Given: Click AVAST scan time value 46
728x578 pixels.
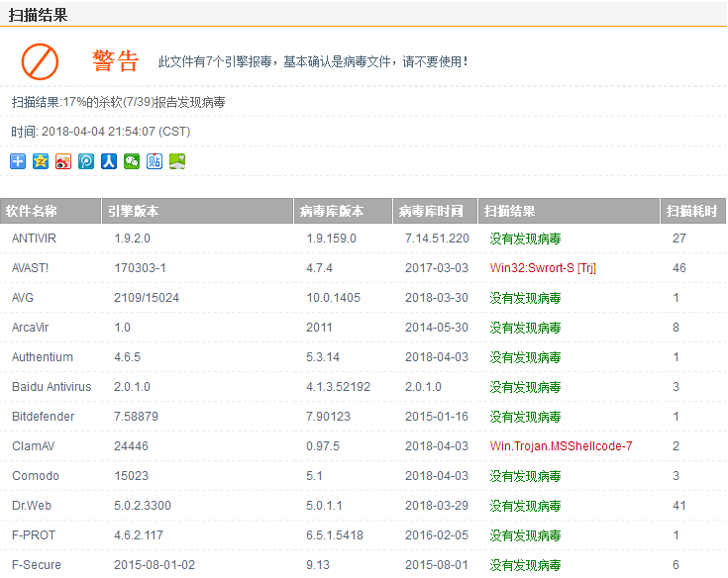Looking at the screenshot, I should pyautogui.click(x=679, y=268).
